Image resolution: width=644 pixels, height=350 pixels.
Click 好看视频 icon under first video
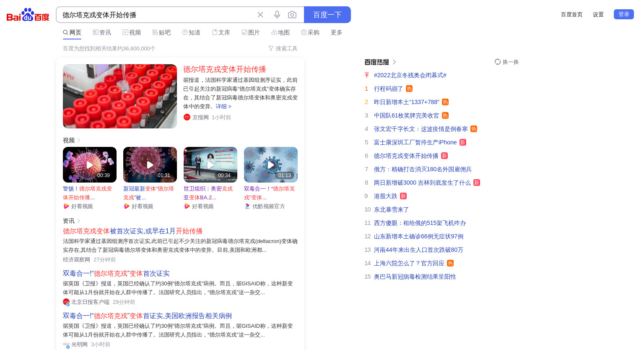pyautogui.click(x=66, y=206)
